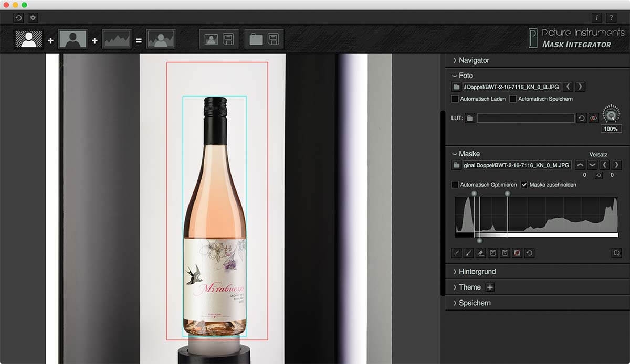Open help with the question mark button
The width and height of the screenshot is (630, 364).
(611, 18)
